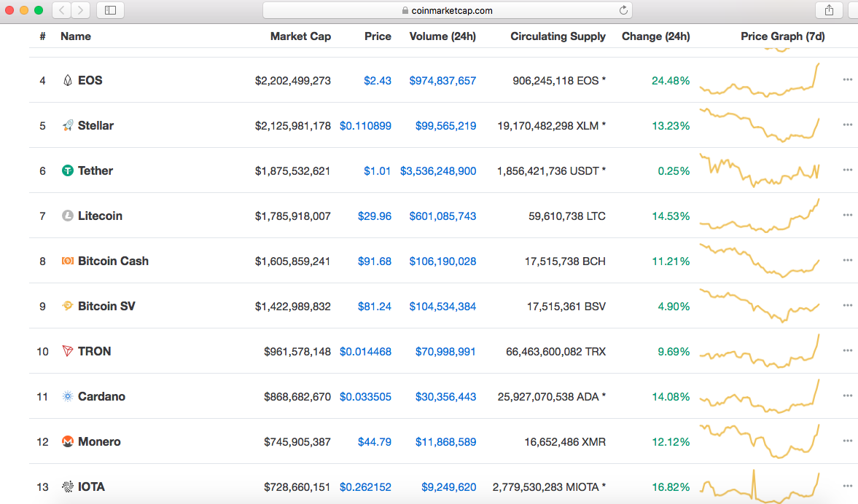The width and height of the screenshot is (858, 504).
Task: Click the IOTA volume $9,249,620 link
Action: pyautogui.click(x=449, y=487)
